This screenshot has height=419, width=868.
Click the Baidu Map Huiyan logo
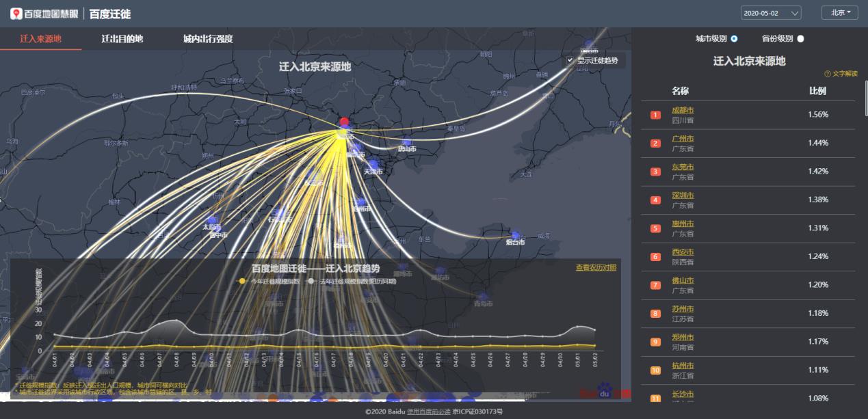coord(45,14)
